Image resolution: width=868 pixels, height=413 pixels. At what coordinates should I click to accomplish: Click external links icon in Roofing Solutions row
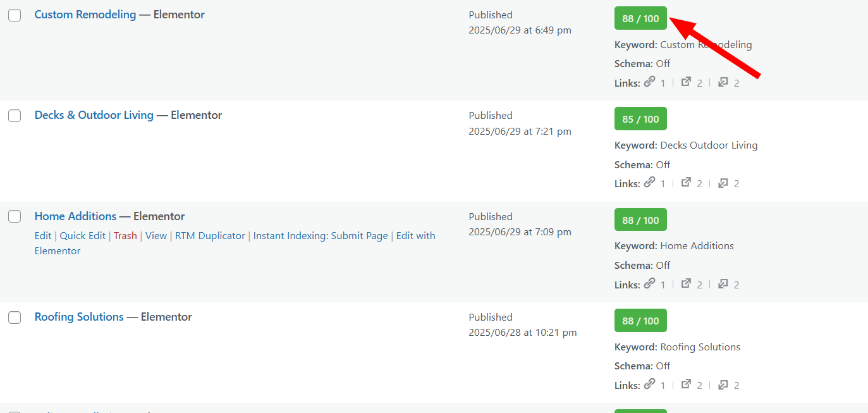[686, 385]
